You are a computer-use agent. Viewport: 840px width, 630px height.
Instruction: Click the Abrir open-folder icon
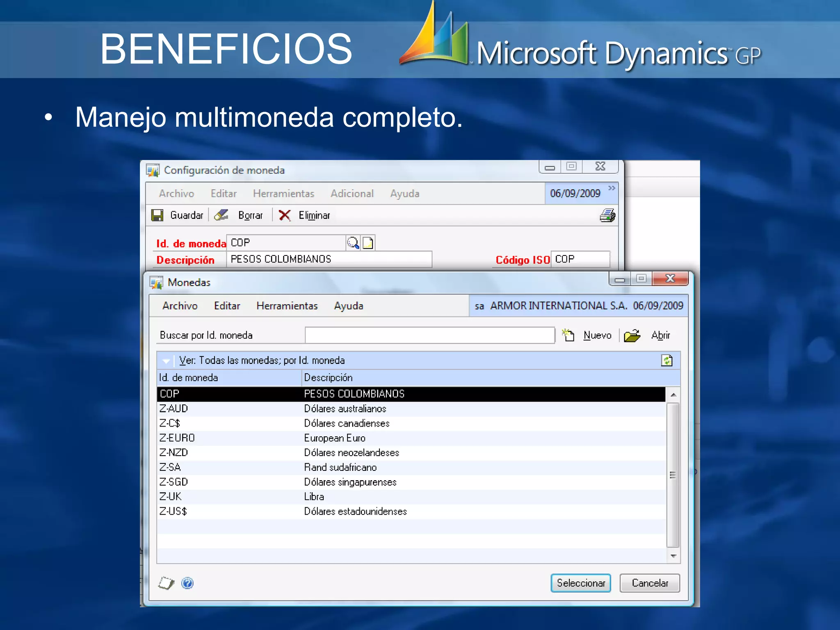(632, 336)
